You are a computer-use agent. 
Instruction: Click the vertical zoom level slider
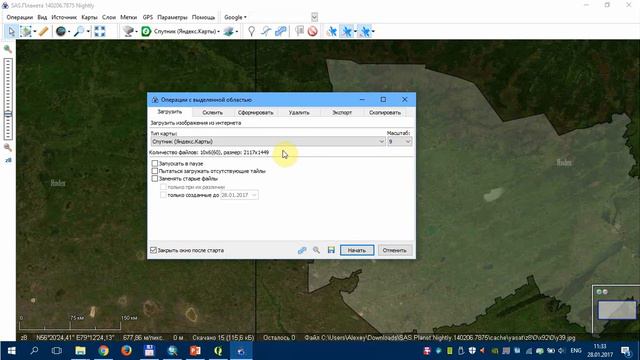click(8, 98)
